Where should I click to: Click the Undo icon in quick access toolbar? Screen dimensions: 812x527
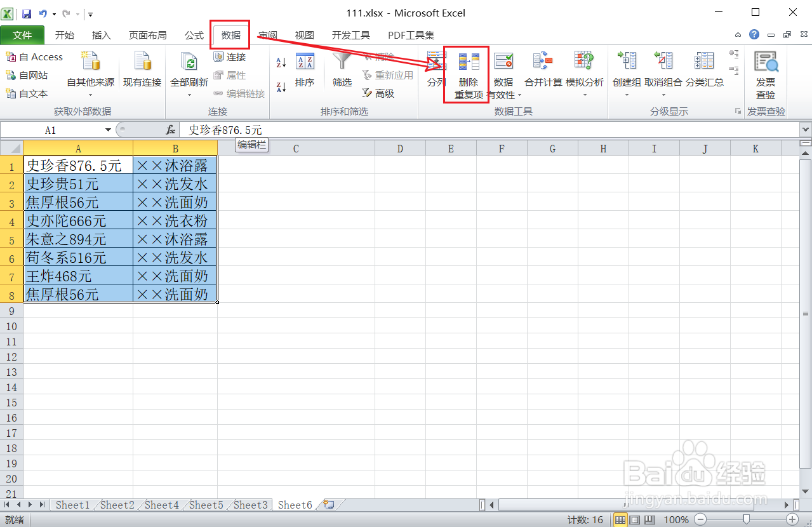(x=43, y=13)
